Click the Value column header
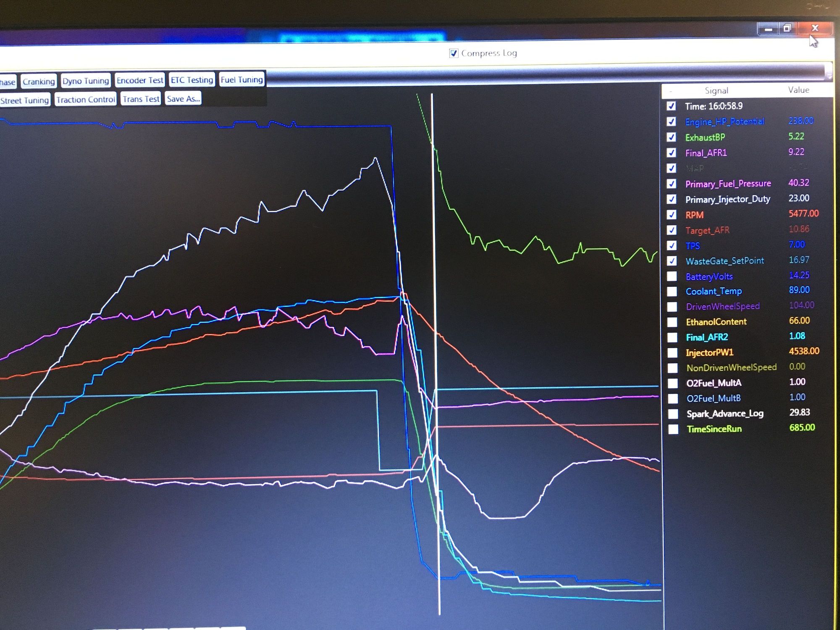 (x=798, y=90)
